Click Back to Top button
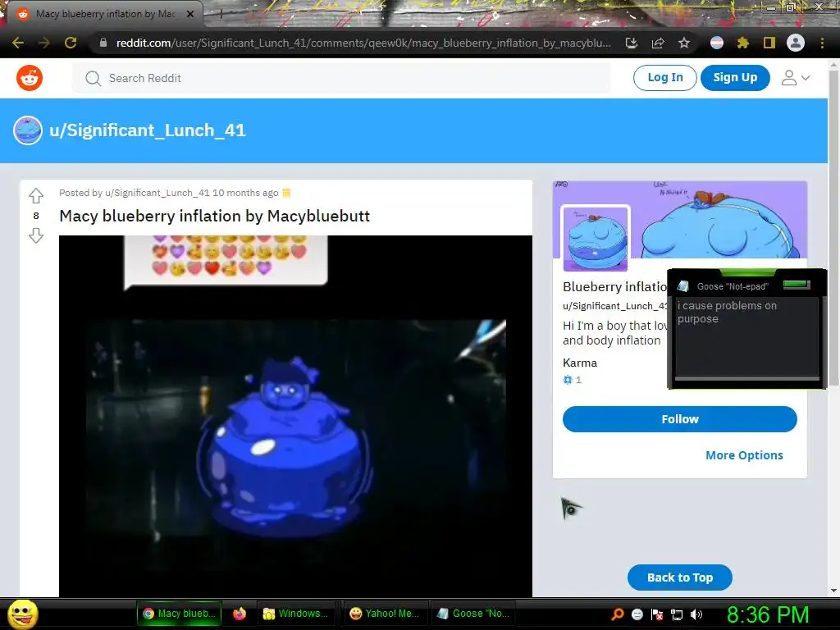 pyautogui.click(x=680, y=577)
